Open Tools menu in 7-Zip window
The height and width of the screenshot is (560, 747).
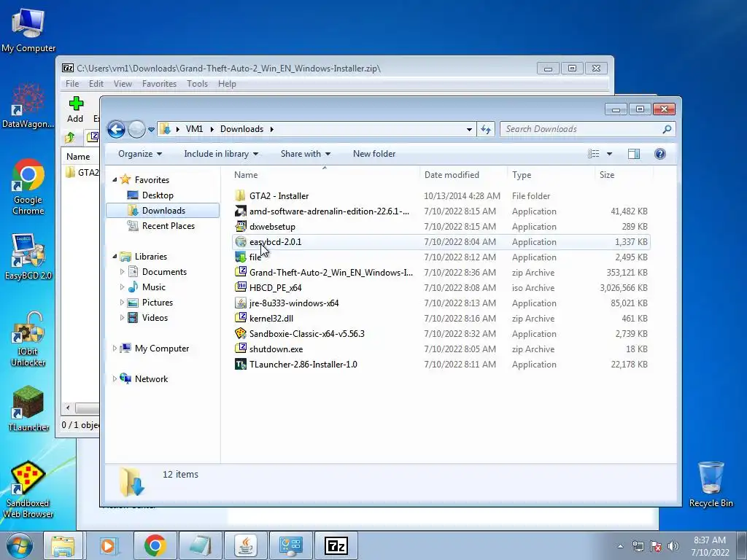click(197, 84)
